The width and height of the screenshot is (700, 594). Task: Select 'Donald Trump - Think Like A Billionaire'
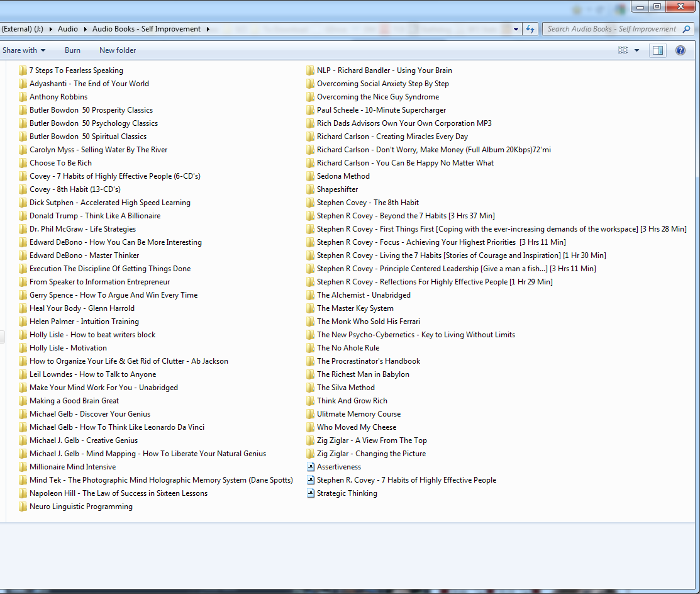coord(95,216)
